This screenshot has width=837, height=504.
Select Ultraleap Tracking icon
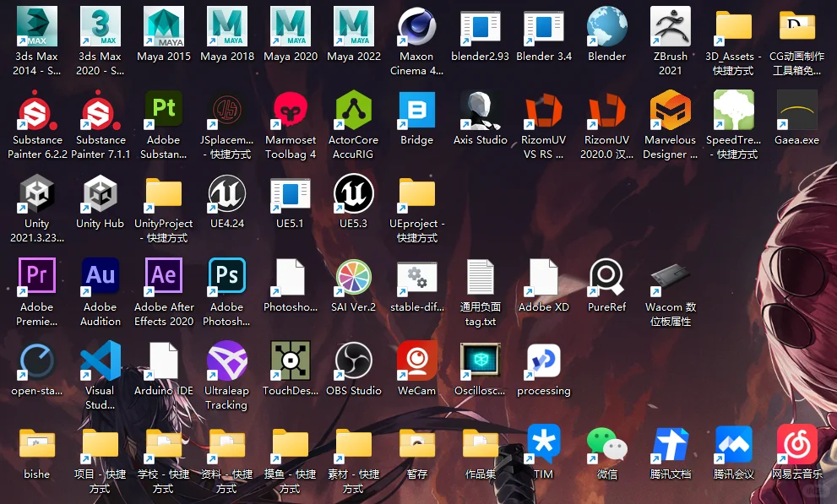click(227, 360)
